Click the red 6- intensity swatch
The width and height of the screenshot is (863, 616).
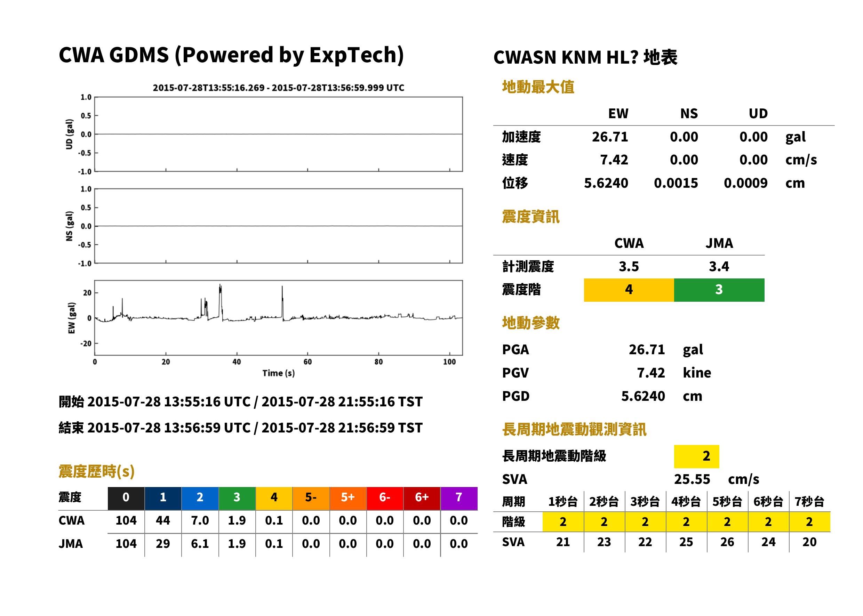385,498
